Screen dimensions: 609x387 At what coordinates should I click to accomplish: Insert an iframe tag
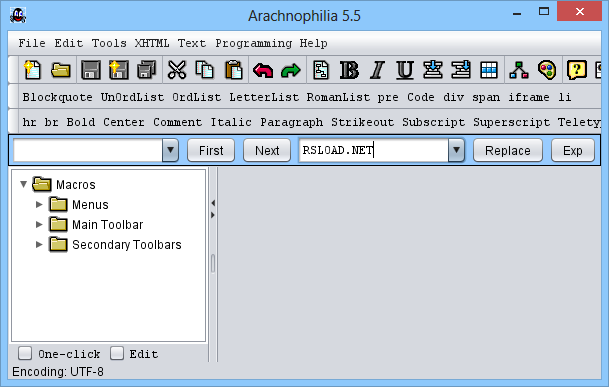529,97
